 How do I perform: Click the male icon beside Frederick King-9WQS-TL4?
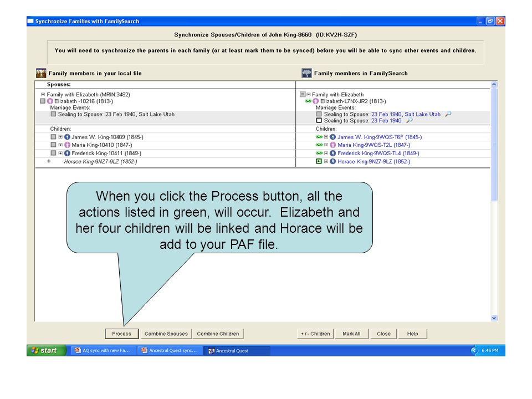click(x=333, y=154)
